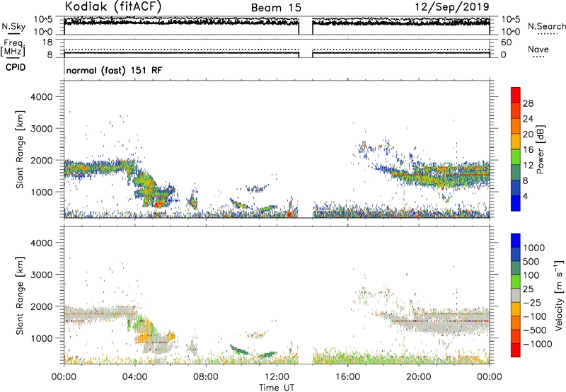Image resolution: width=566 pixels, height=392 pixels.
Task: Click the green velocity streak near 10:00 UT
Action: [239, 350]
